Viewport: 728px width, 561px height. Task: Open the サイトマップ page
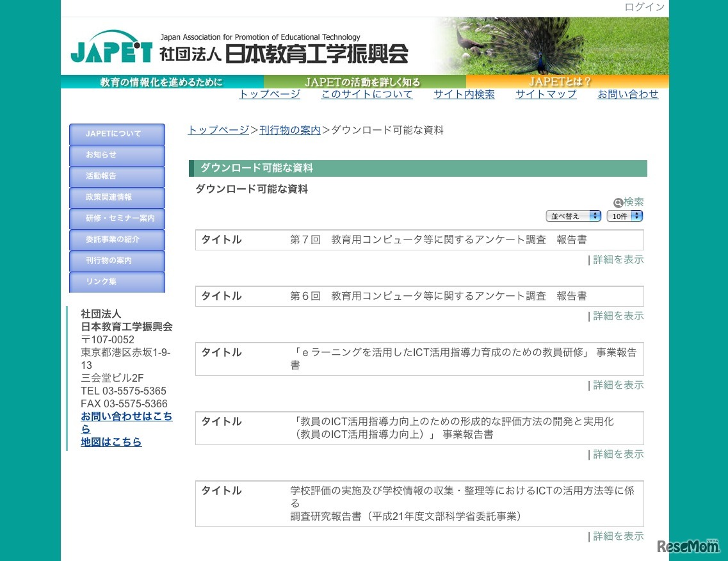point(545,93)
